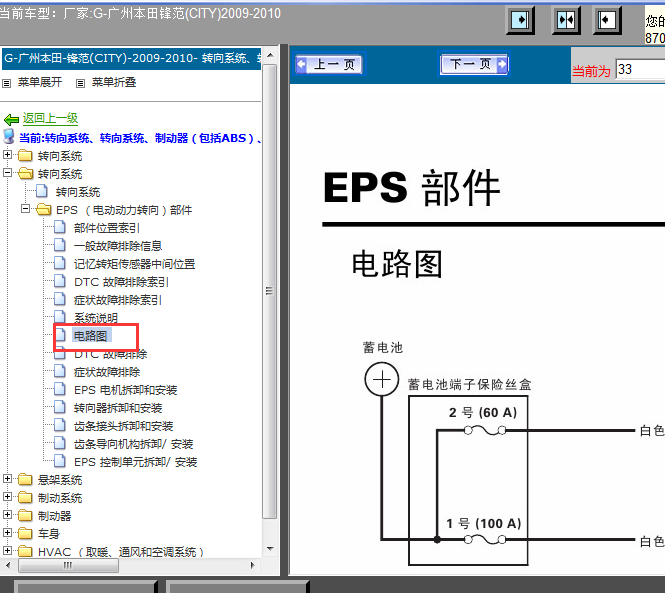Screen dimensions: 665x593
Task: Click the green back arrow icon
Action: click(11, 118)
